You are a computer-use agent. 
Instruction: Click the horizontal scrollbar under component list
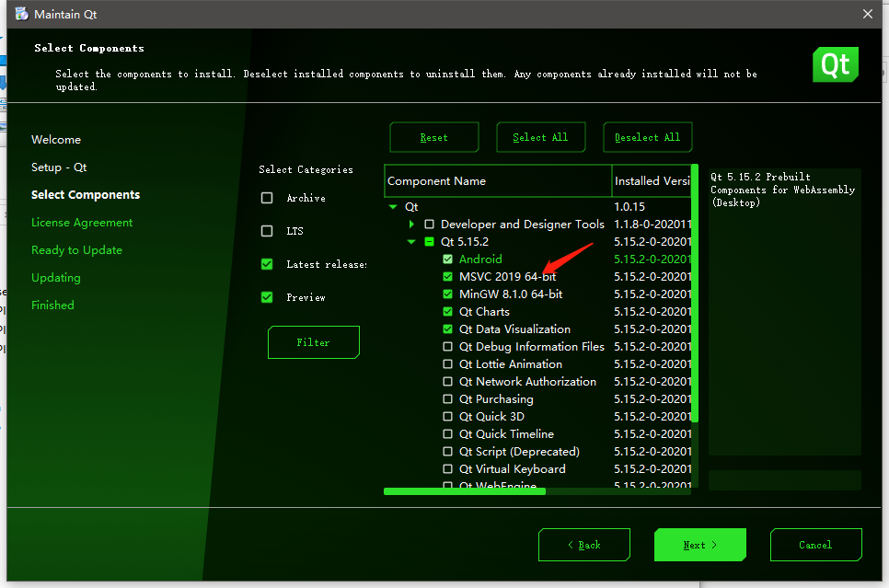coord(465,491)
